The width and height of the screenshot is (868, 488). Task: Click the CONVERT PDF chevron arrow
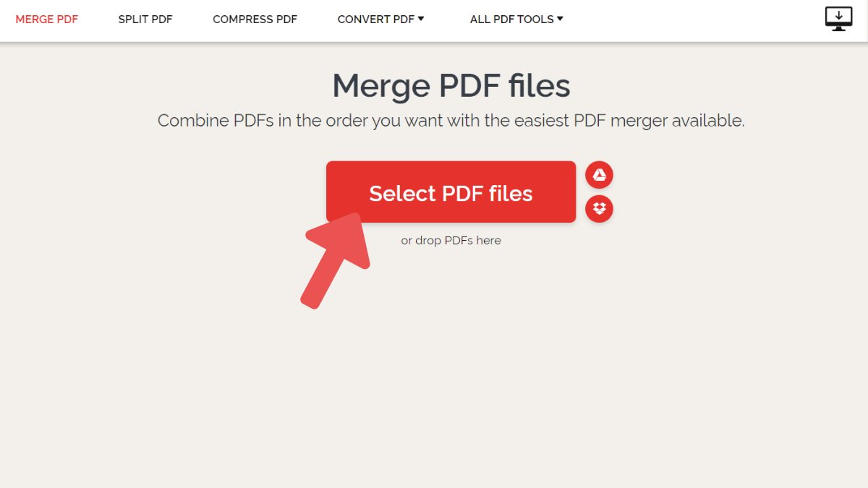tap(422, 19)
